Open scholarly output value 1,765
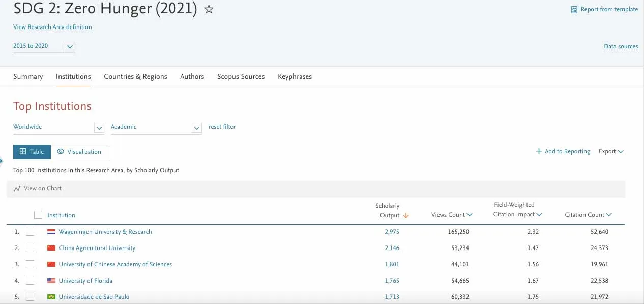The height and width of the screenshot is (304, 644). (392, 281)
